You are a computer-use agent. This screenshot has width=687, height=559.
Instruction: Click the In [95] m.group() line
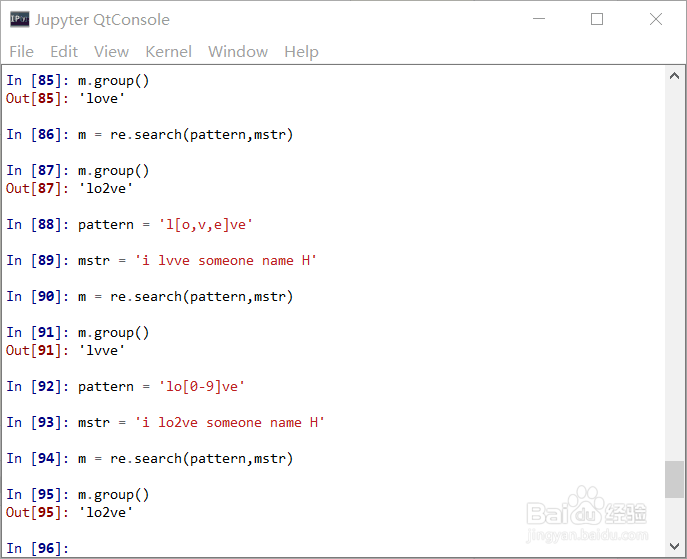click(78, 495)
